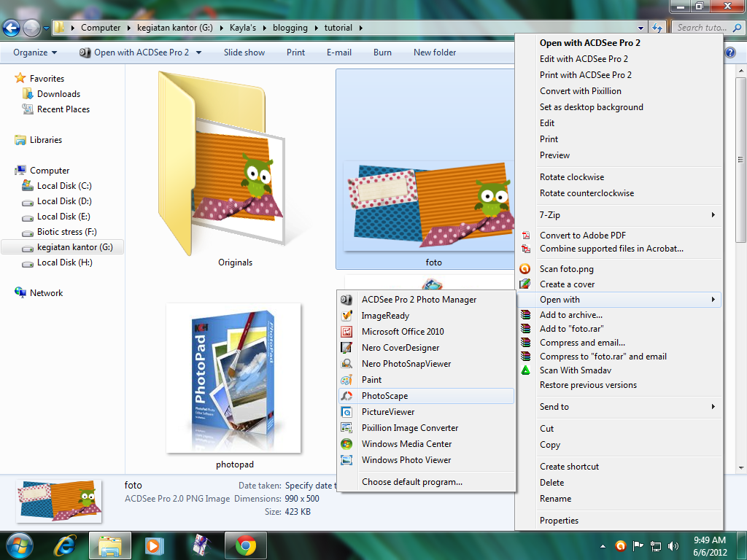Click the Slide show toolbar button
The width and height of the screenshot is (747, 560).
pyautogui.click(x=244, y=52)
